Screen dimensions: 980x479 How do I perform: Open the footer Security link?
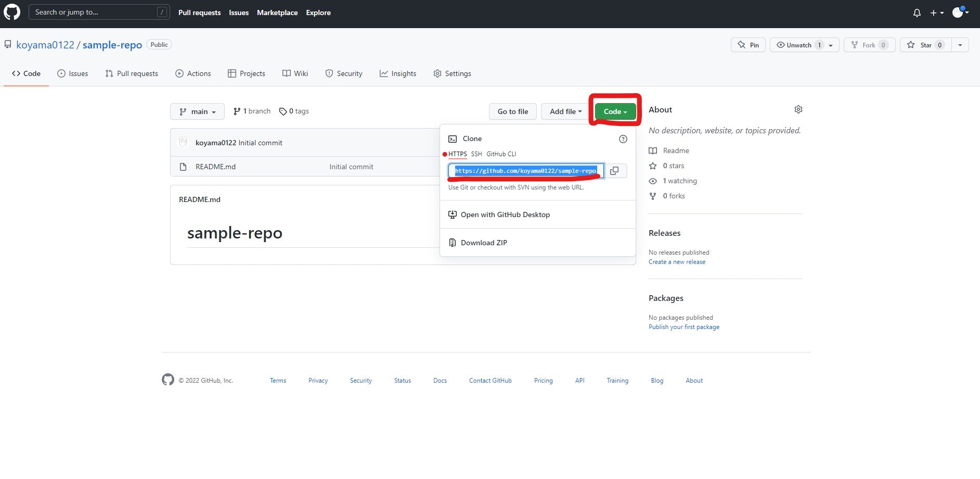(x=361, y=381)
